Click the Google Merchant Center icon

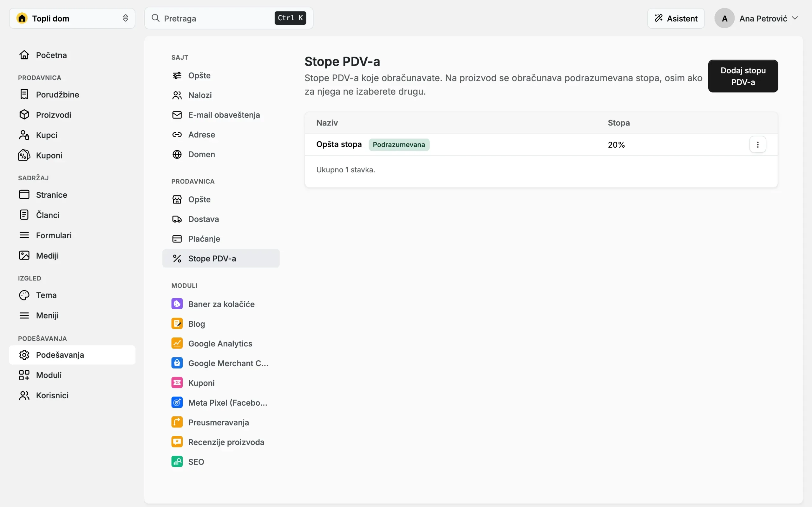[177, 363]
